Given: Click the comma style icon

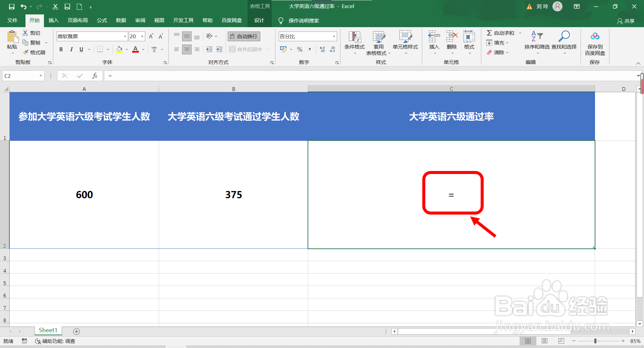Looking at the screenshot, I should [310, 49].
